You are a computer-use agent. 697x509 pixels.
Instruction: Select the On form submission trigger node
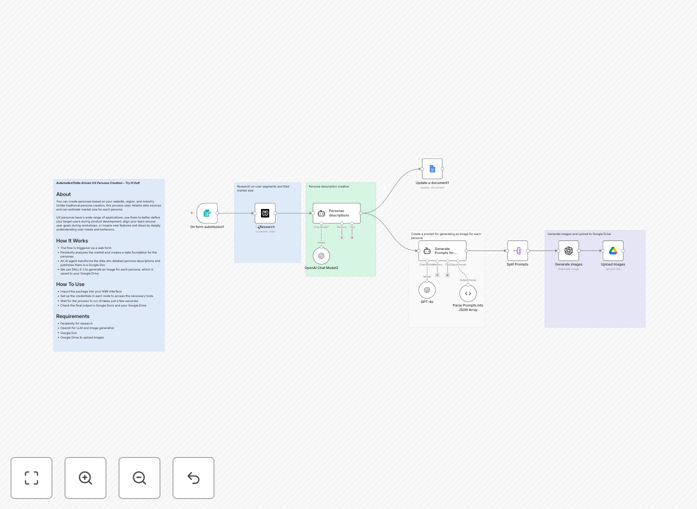point(207,213)
